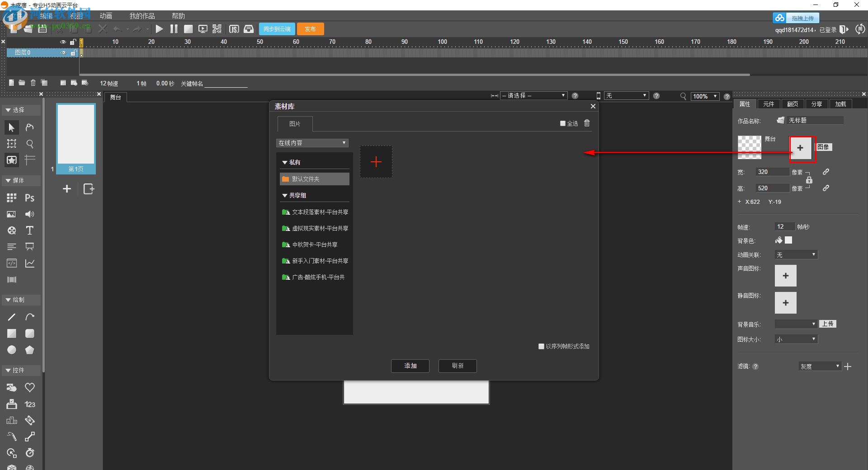Open the 在线内容 dropdown in material library
Image resolution: width=868 pixels, height=470 pixels.
point(312,142)
